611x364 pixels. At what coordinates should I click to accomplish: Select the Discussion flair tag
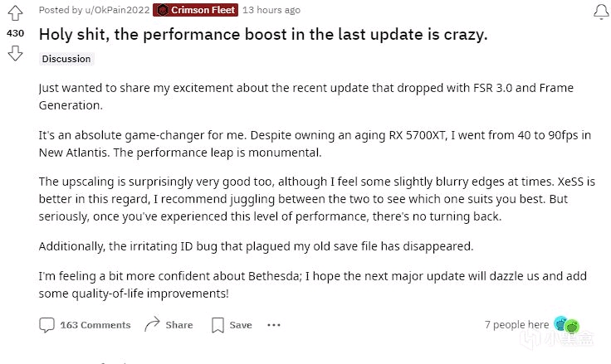point(66,59)
